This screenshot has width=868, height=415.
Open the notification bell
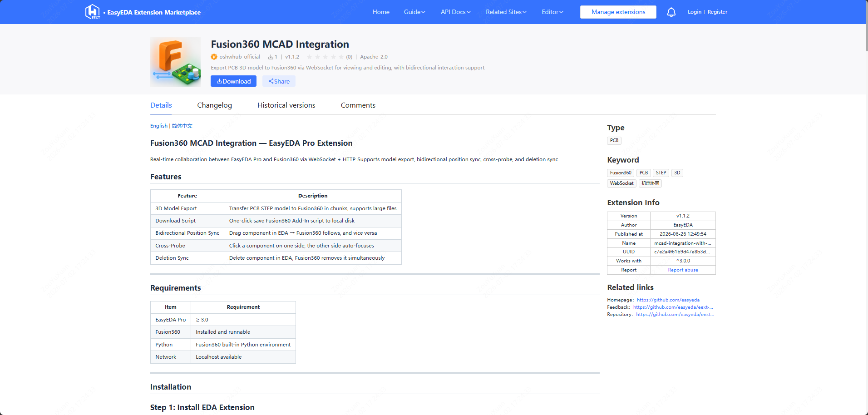[x=671, y=12]
